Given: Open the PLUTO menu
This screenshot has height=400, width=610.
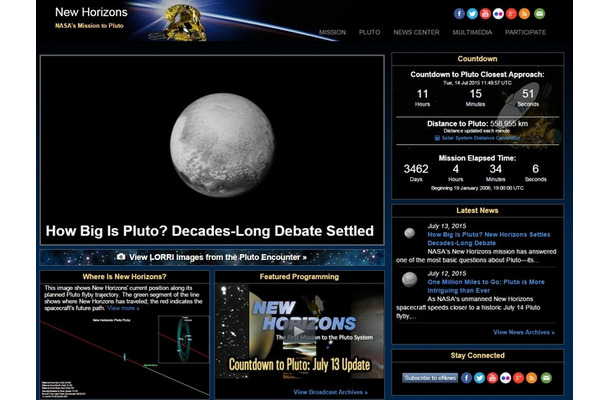Looking at the screenshot, I should (x=370, y=32).
